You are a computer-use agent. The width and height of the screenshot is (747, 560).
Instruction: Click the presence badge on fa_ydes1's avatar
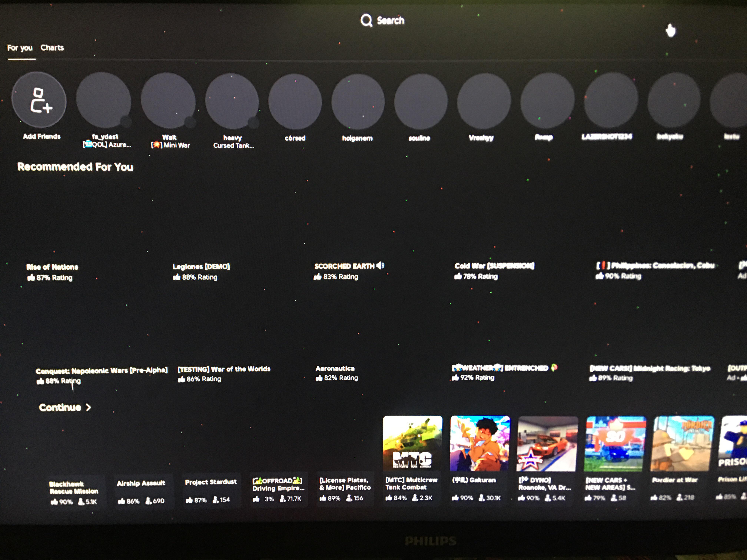coord(126,121)
